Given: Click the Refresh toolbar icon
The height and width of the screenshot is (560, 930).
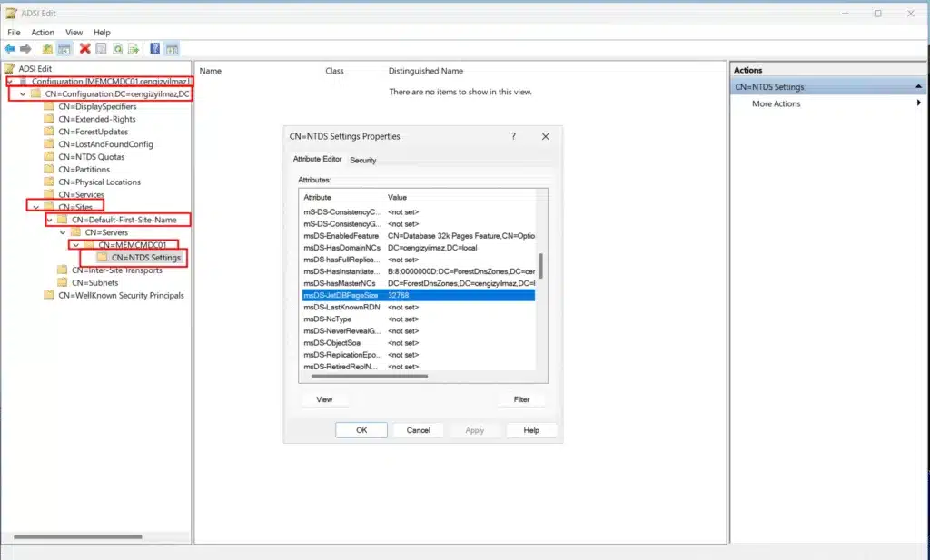Looking at the screenshot, I should click(x=118, y=49).
